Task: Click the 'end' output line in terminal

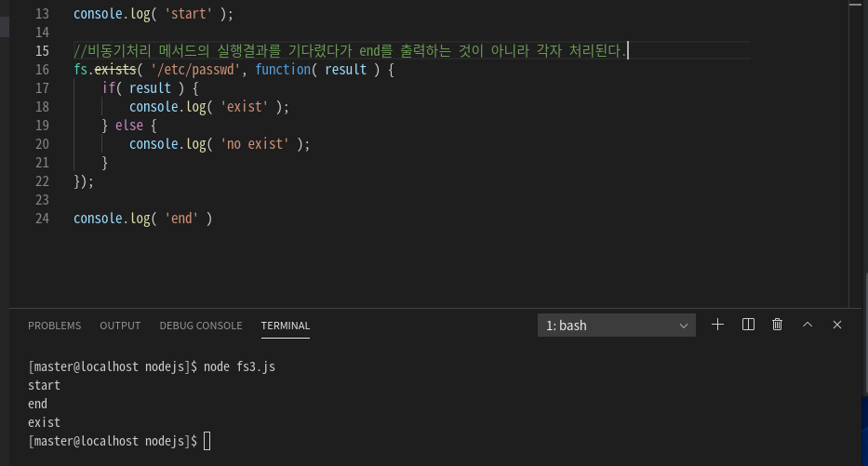Action: click(37, 404)
